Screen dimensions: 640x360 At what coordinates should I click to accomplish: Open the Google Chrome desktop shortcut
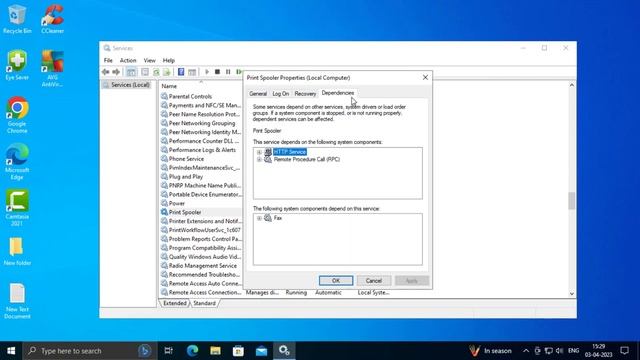17,115
